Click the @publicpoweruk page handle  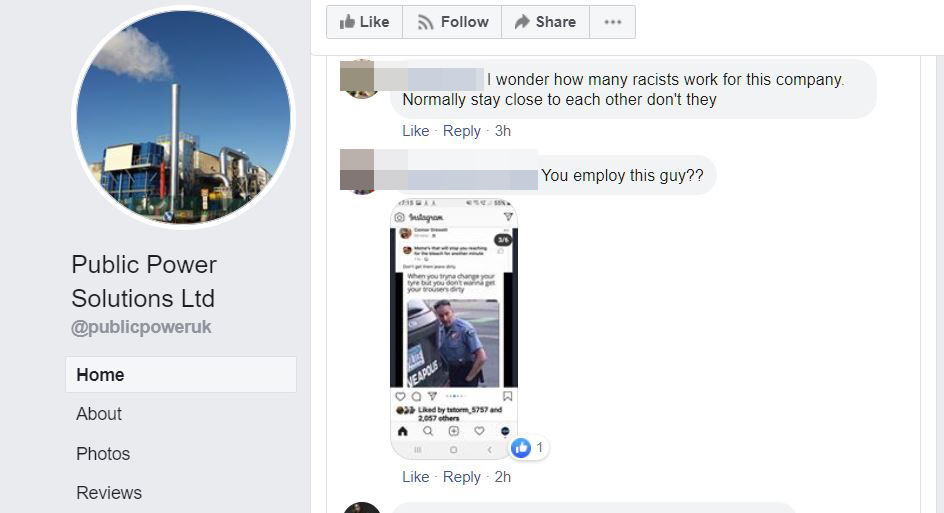[141, 327]
